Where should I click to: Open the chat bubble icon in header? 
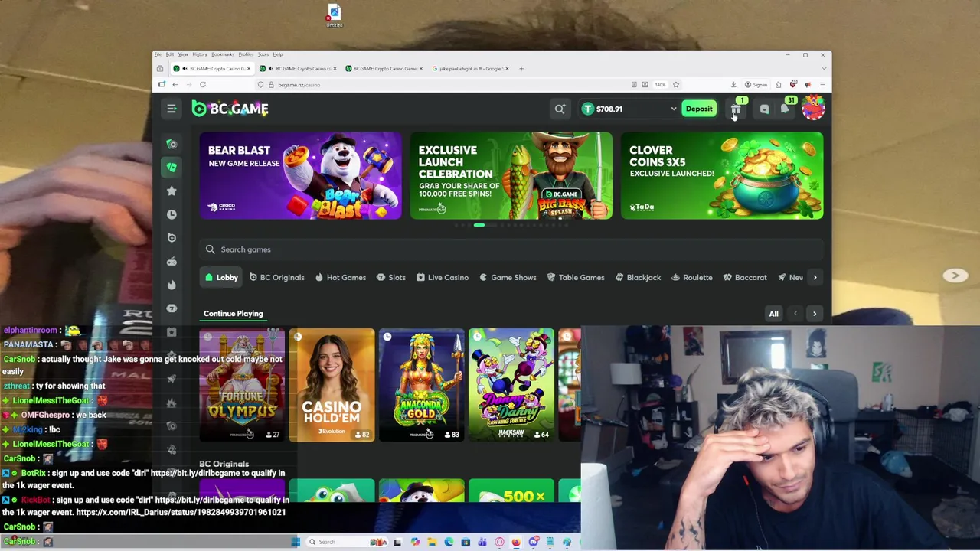pyautogui.click(x=764, y=109)
